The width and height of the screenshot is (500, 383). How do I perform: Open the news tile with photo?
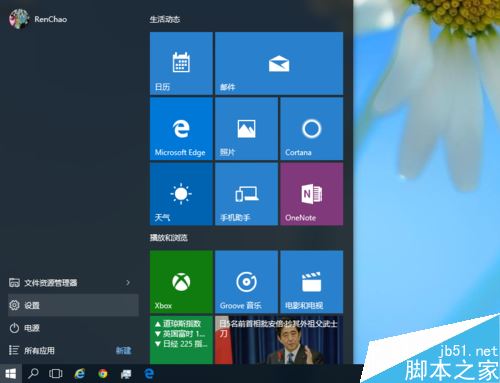(x=279, y=340)
